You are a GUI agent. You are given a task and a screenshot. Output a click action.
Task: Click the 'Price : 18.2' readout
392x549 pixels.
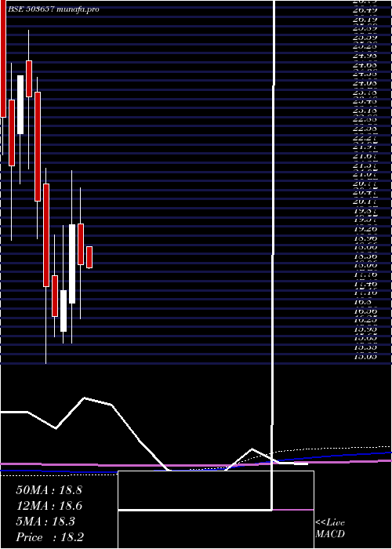coord(50,537)
